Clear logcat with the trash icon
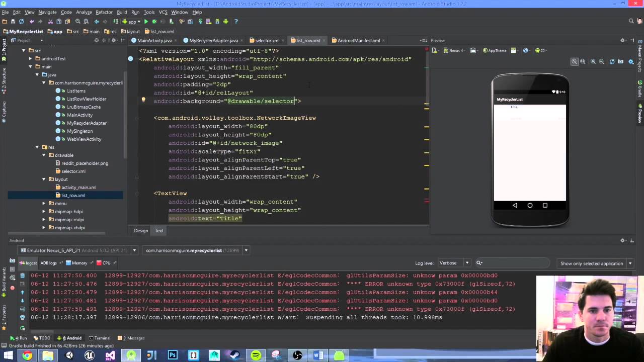The width and height of the screenshot is (644, 362). [22, 276]
